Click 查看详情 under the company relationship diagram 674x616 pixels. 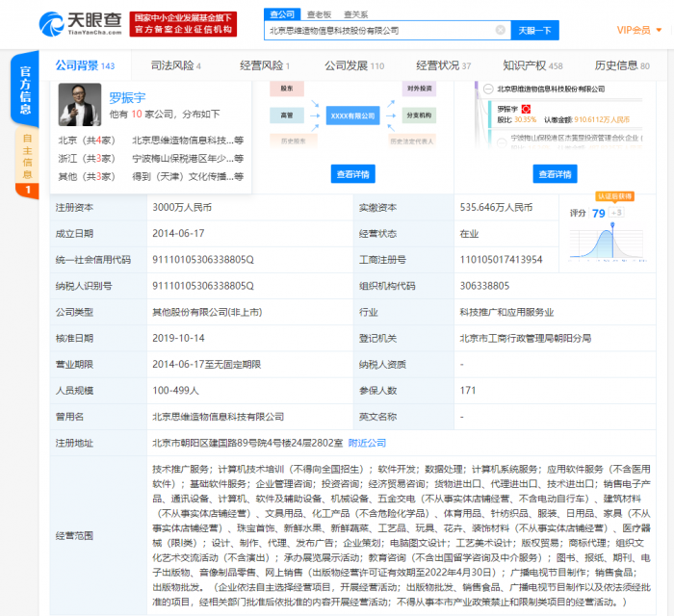coord(351,174)
